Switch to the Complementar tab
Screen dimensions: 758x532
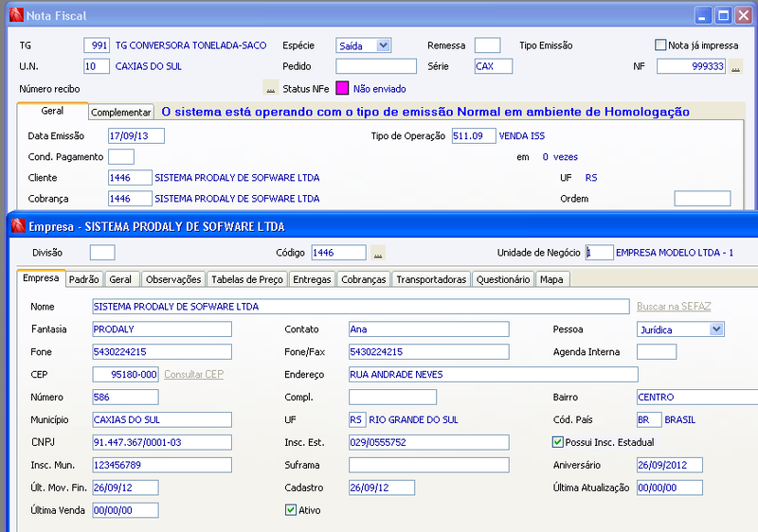[121, 112]
